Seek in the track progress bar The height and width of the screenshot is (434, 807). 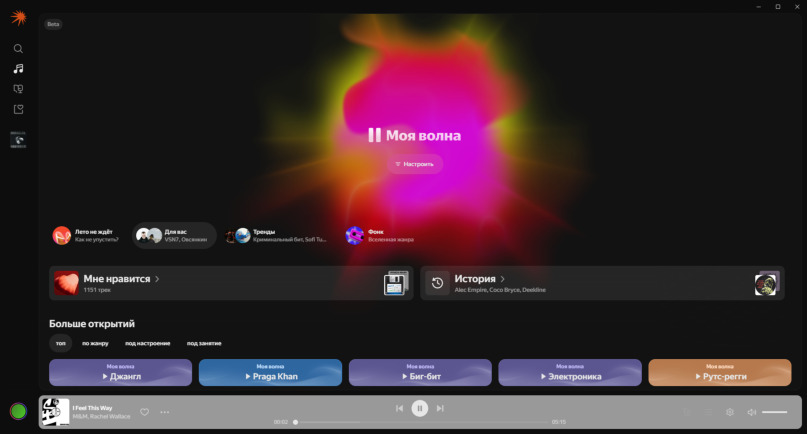[420, 422]
